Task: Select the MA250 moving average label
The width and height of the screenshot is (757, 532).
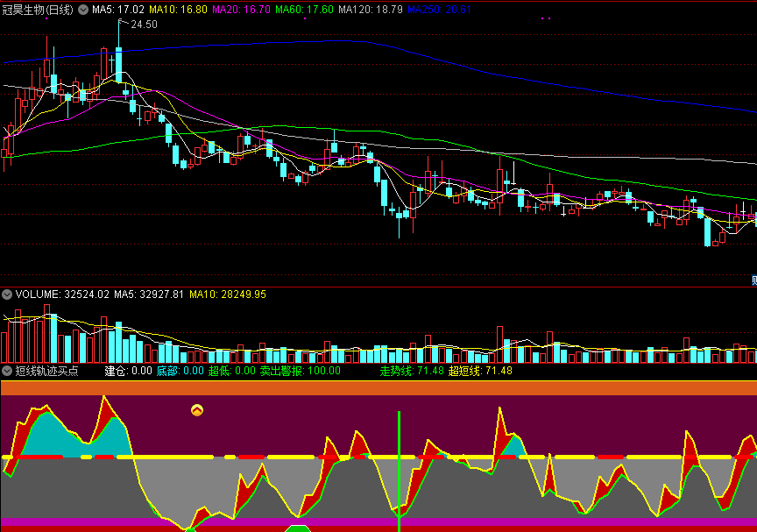Action: coord(439,10)
